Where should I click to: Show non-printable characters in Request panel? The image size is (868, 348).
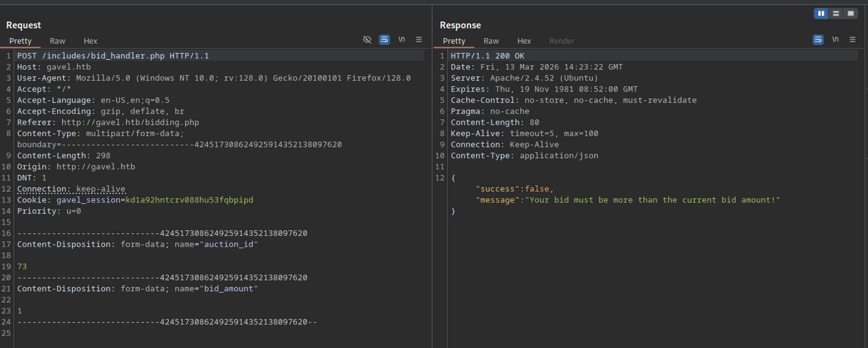401,40
